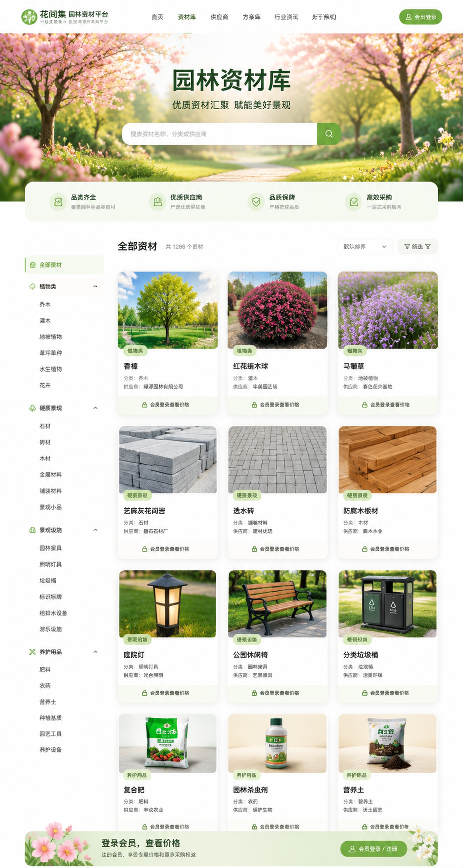Go to 方案库 in top navigation
The image size is (463, 868).
pyautogui.click(x=251, y=17)
